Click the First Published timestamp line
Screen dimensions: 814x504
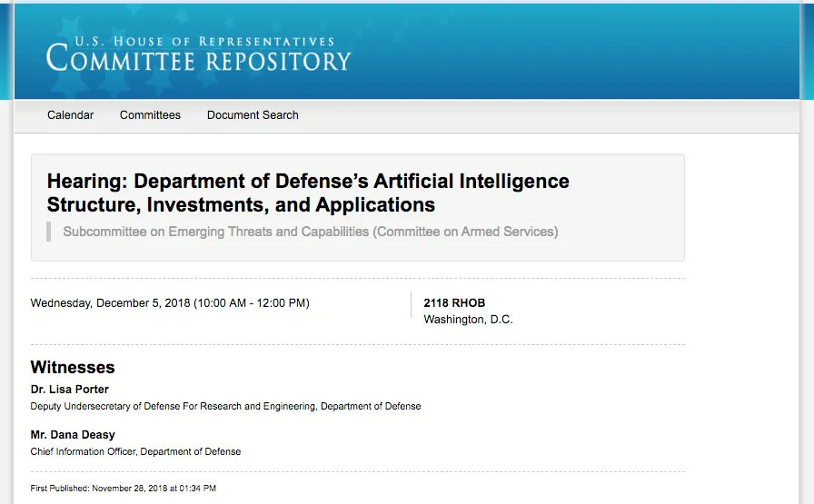pos(123,489)
